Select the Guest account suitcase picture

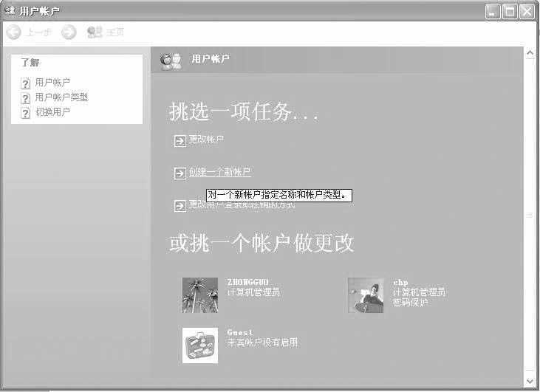(x=200, y=345)
